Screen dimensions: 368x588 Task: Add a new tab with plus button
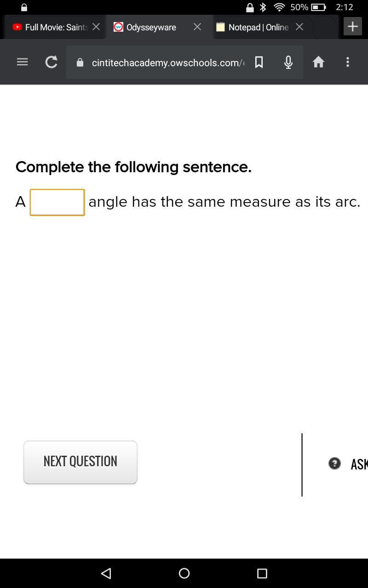(353, 27)
